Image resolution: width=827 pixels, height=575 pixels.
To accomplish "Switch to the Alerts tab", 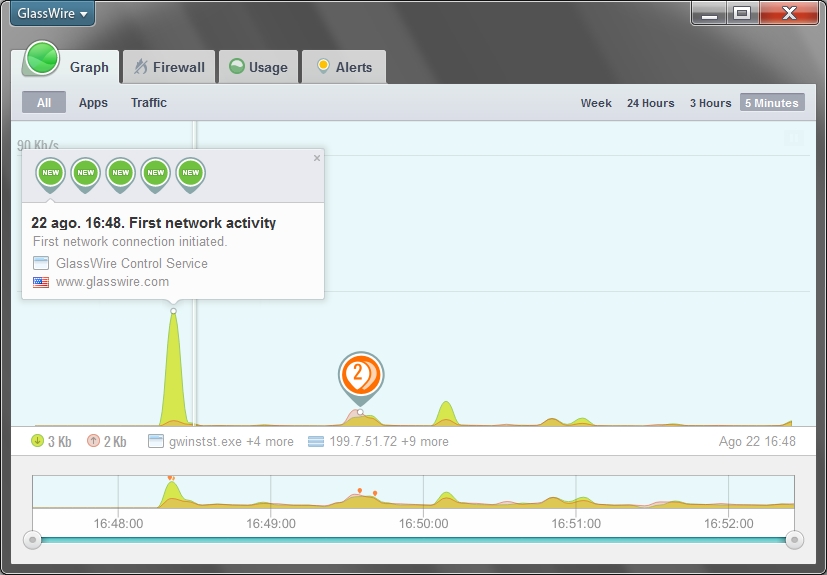I will click(344, 67).
